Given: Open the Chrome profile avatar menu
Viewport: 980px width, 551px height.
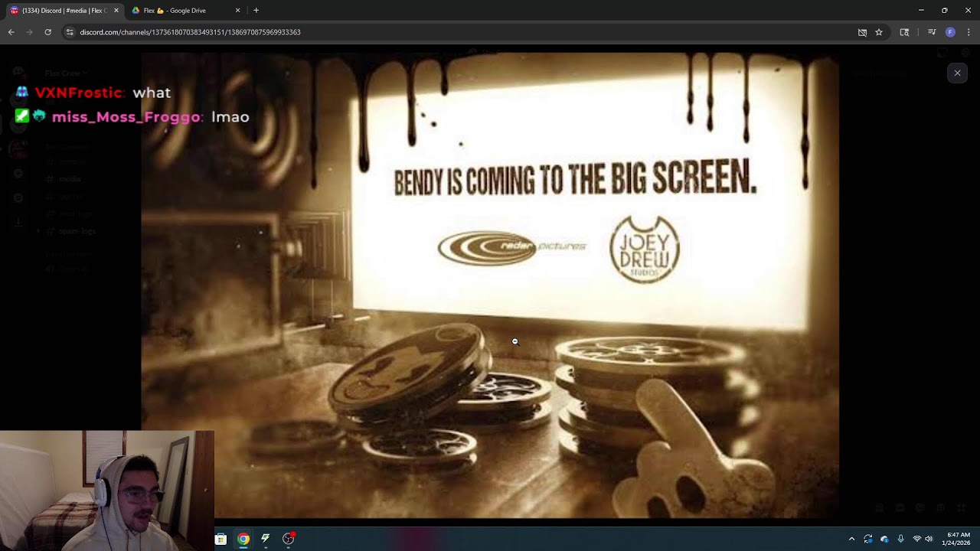Looking at the screenshot, I should 950,32.
